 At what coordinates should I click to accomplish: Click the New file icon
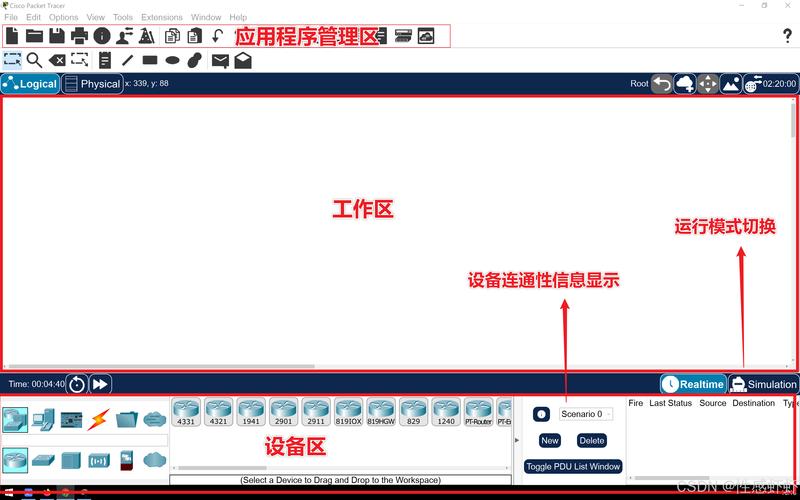pyautogui.click(x=12, y=36)
